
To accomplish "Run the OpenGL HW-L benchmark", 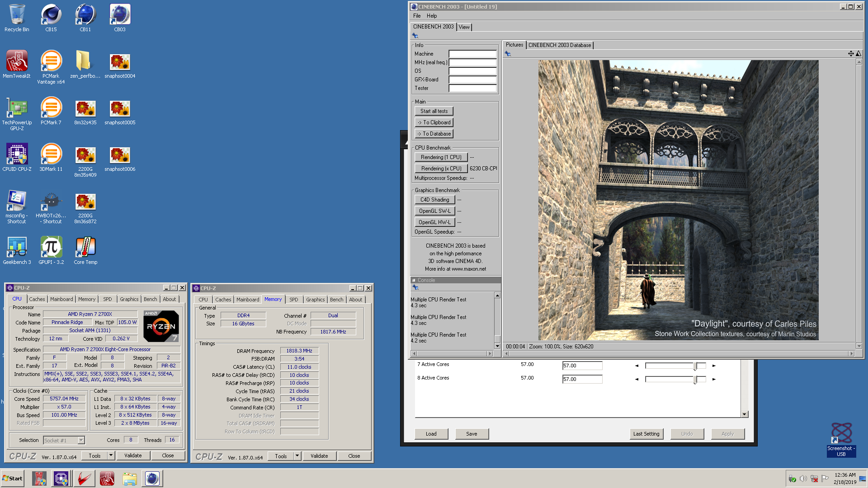I will tap(435, 222).
